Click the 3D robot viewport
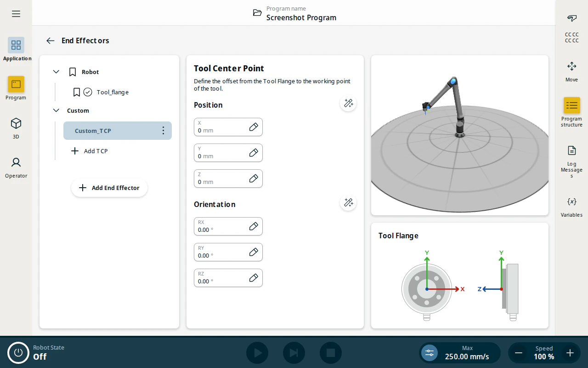Viewport: 588px width, 368px height. 460,135
